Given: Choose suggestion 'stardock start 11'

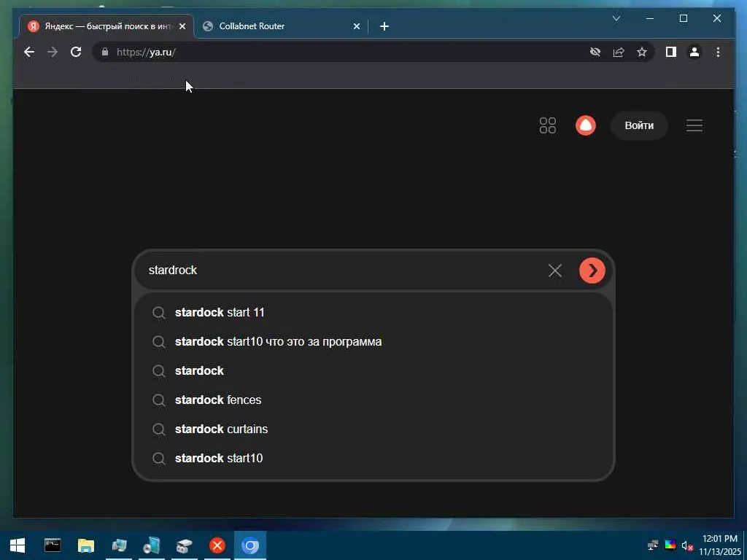Looking at the screenshot, I should [x=373, y=312].
